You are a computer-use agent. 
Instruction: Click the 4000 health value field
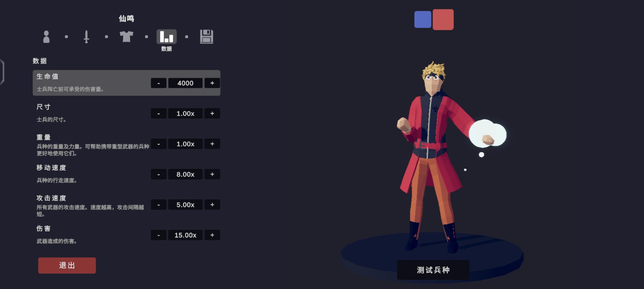(x=185, y=83)
